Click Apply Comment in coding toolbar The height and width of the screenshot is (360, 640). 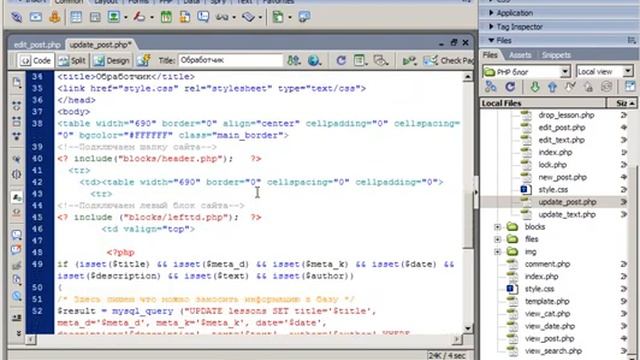pos(17,235)
